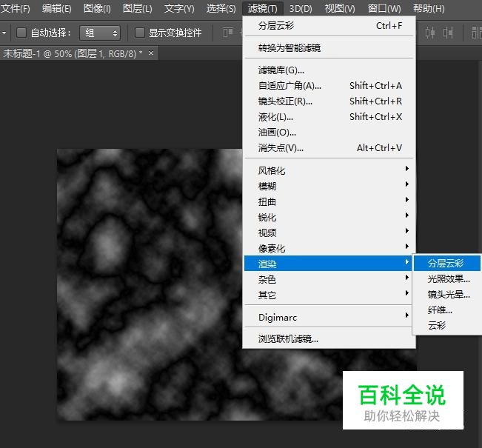Open the 帮助(H) menu
This screenshot has width=482, height=448.
click(x=429, y=8)
